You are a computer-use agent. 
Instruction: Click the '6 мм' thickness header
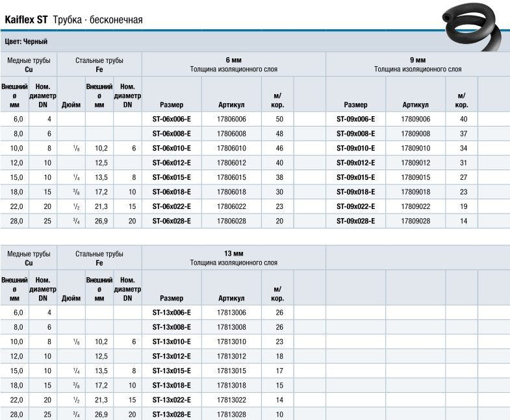click(233, 60)
